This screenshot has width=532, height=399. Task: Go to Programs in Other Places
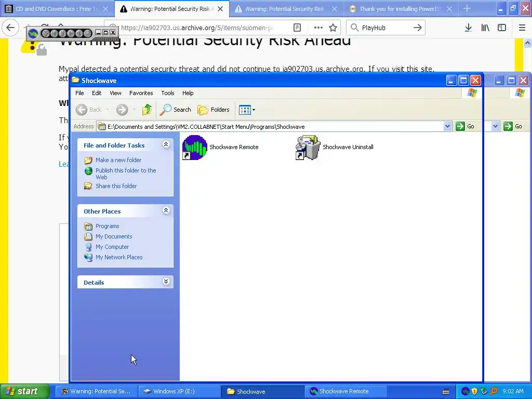[107, 226]
